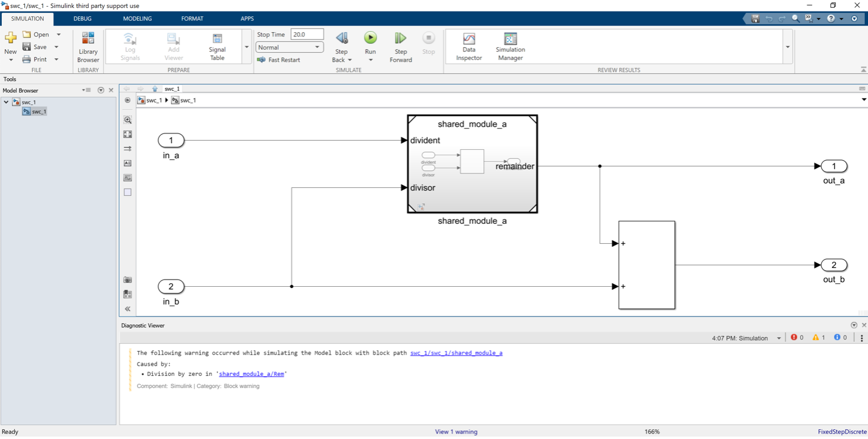Click the Zoom tool in canvas palette
The height and width of the screenshot is (439, 868).
(127, 120)
